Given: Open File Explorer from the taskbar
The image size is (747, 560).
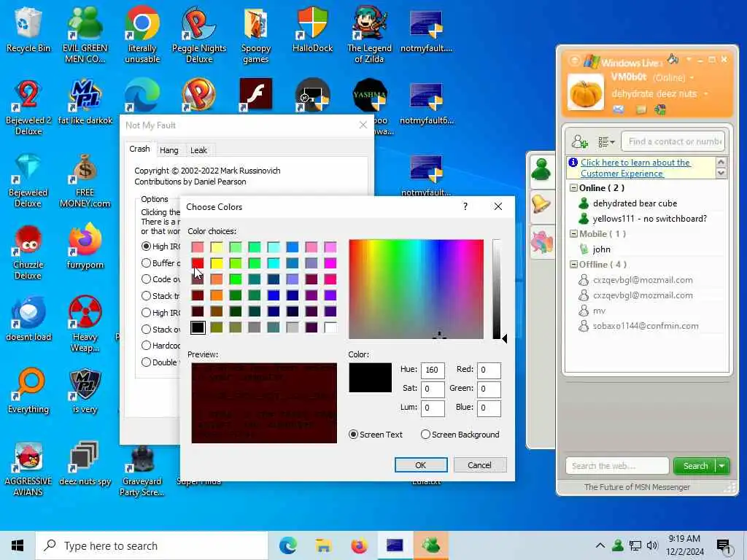Looking at the screenshot, I should 323,545.
